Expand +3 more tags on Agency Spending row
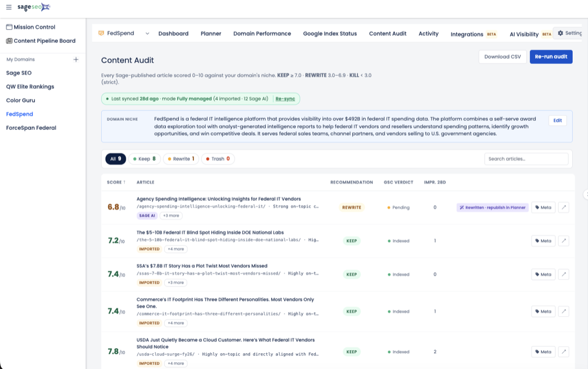Screen dimensions: 588x369 [x=171, y=216]
